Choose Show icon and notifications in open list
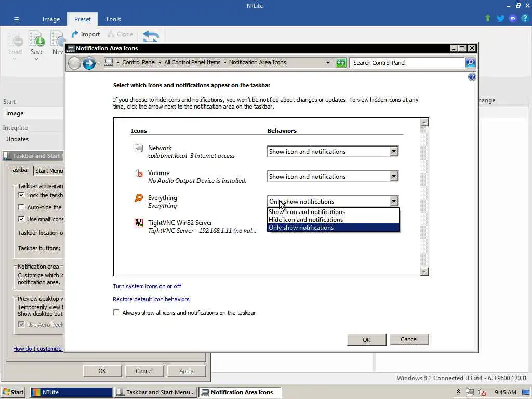The height and width of the screenshot is (399, 532). 333,212
